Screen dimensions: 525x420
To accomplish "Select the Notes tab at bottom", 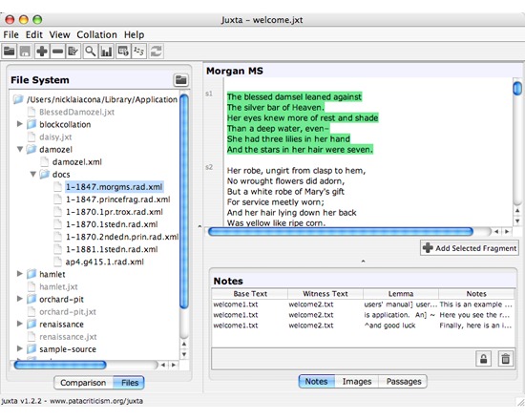I will (316, 382).
